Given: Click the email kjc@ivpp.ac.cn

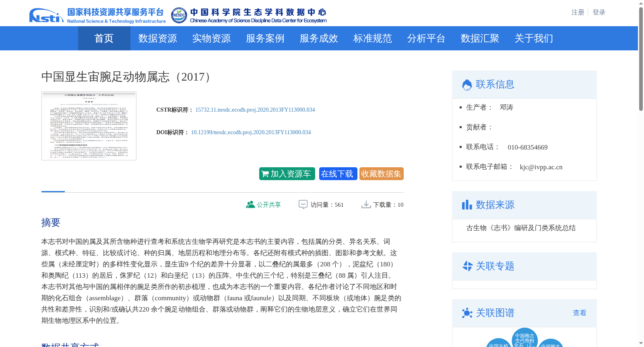Looking at the screenshot, I should 541,167.
